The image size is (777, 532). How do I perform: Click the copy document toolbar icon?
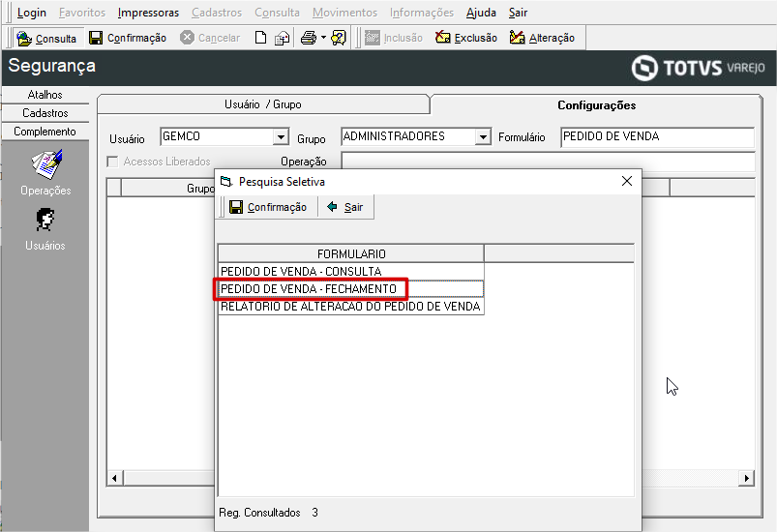[x=282, y=38]
